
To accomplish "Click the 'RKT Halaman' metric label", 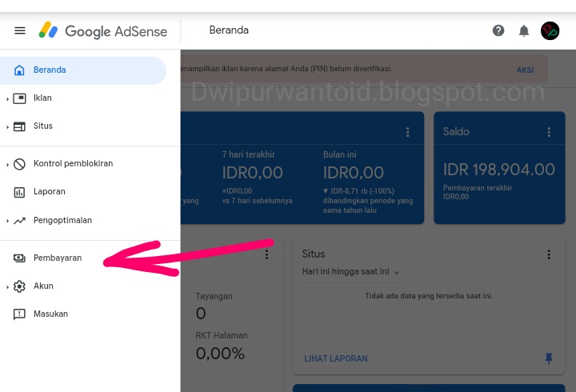I will [222, 335].
